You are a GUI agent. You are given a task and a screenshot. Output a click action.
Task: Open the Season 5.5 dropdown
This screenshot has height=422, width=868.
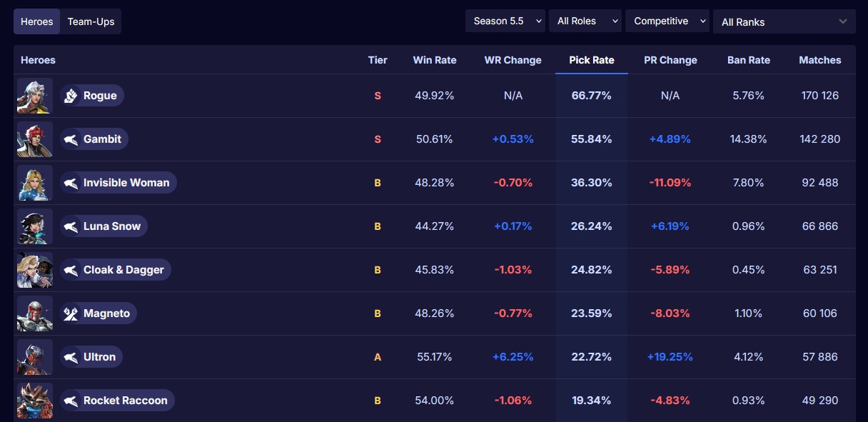click(505, 21)
